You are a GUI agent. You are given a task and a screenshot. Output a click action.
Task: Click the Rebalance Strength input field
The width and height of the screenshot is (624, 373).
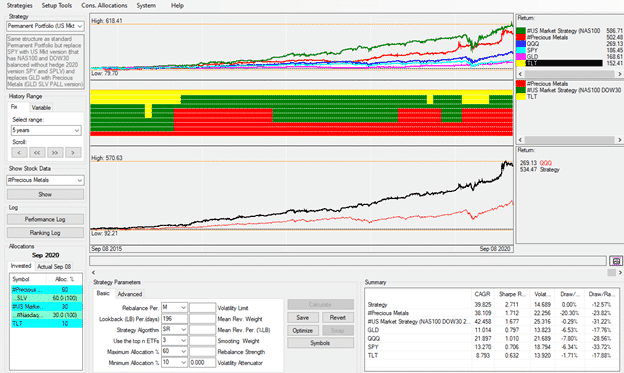[202, 352]
